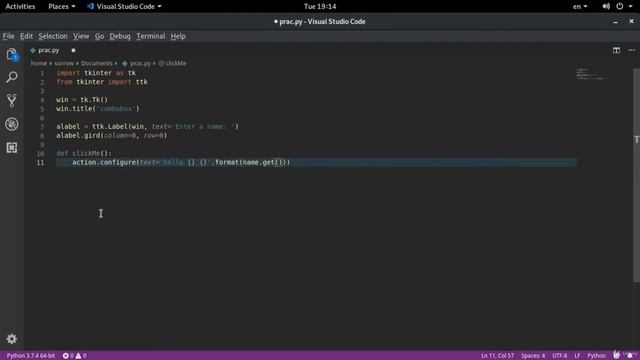Viewport: 640px width, 360px height.
Task: Place cursor on alabel.gird line
Action: click(112, 136)
